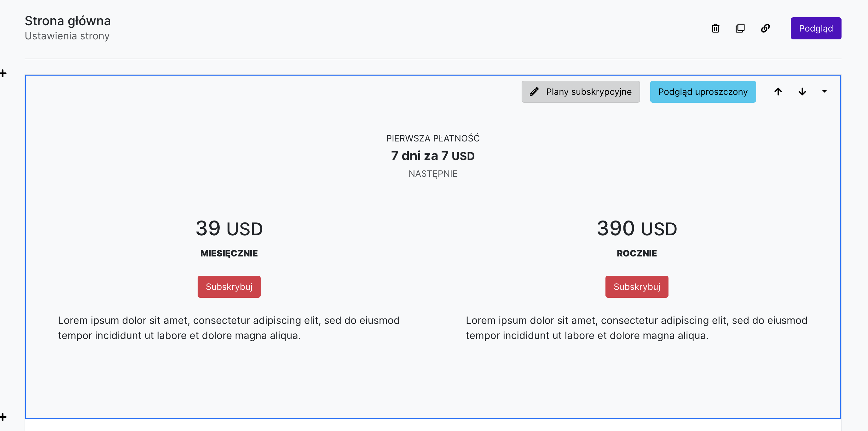
Task: Move the section up with arrow
Action: (x=778, y=92)
